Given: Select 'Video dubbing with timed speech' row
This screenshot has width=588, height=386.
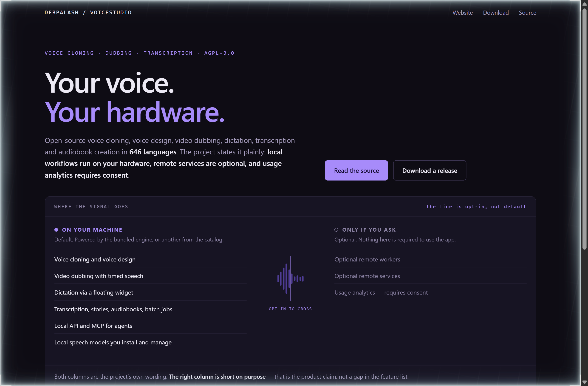Looking at the screenshot, I should 150,276.
